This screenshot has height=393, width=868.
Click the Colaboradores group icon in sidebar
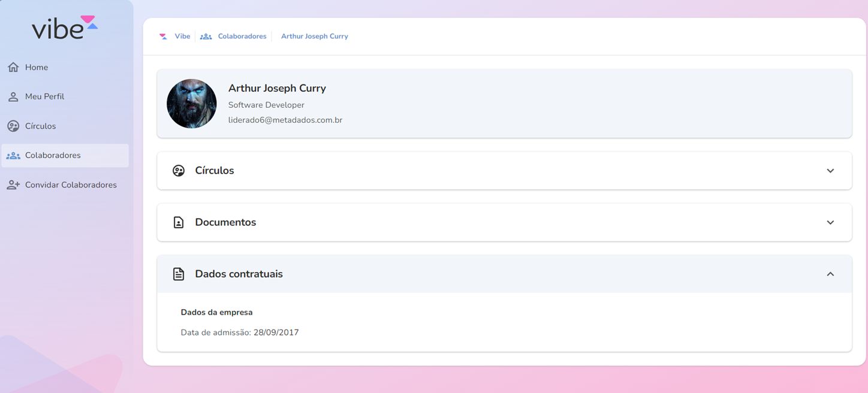tap(13, 156)
